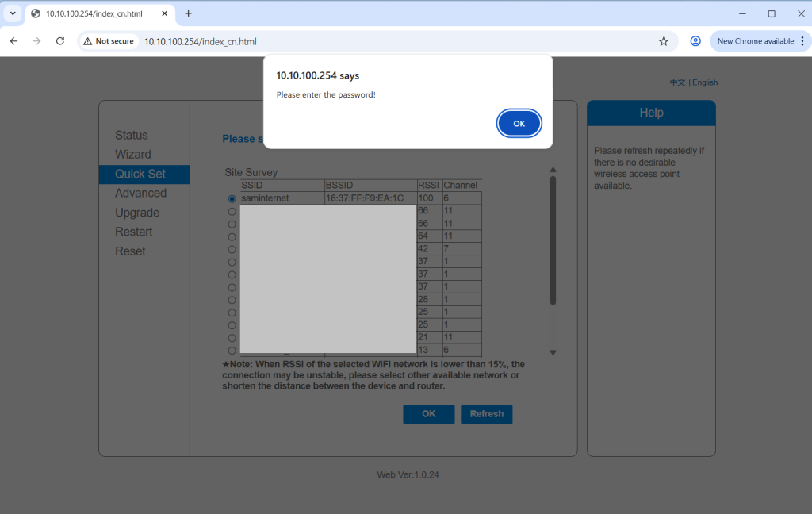Image resolution: width=812 pixels, height=514 pixels.
Task: Select the radio button with RSSI 42
Action: tap(232, 249)
